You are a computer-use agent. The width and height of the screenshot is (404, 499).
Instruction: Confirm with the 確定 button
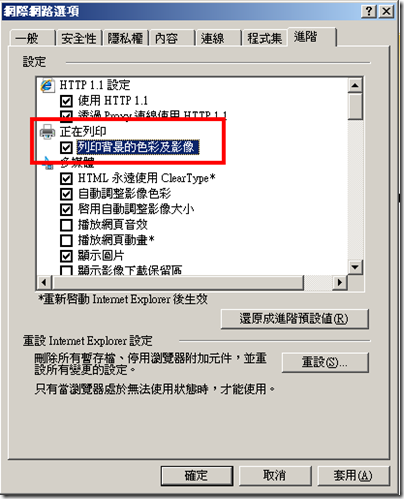[197, 475]
